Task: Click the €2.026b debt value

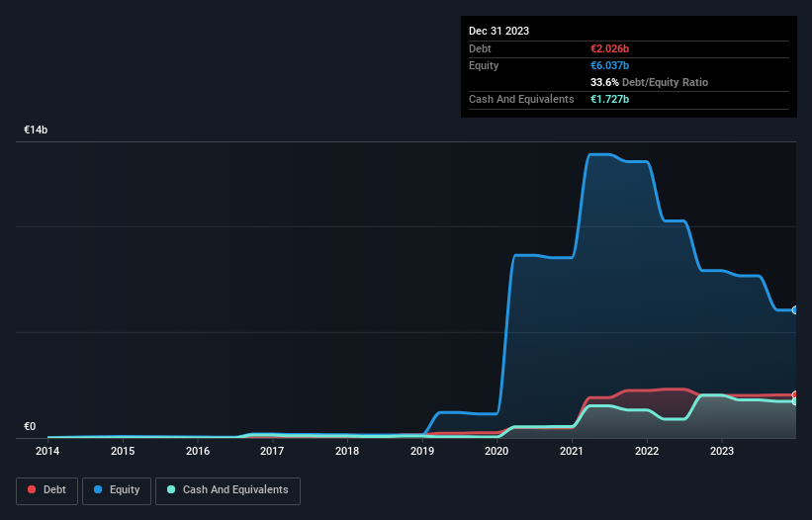Action: click(x=609, y=48)
